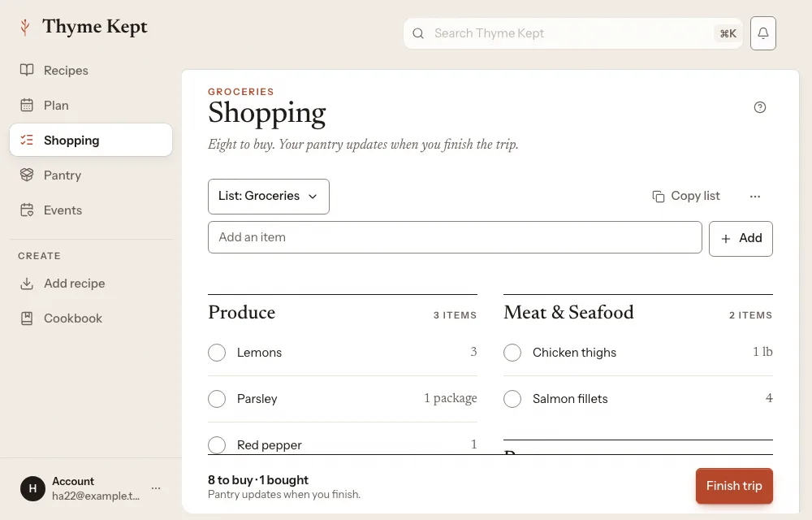Open the List: Groceries dropdown
812x520 pixels.
(268, 197)
